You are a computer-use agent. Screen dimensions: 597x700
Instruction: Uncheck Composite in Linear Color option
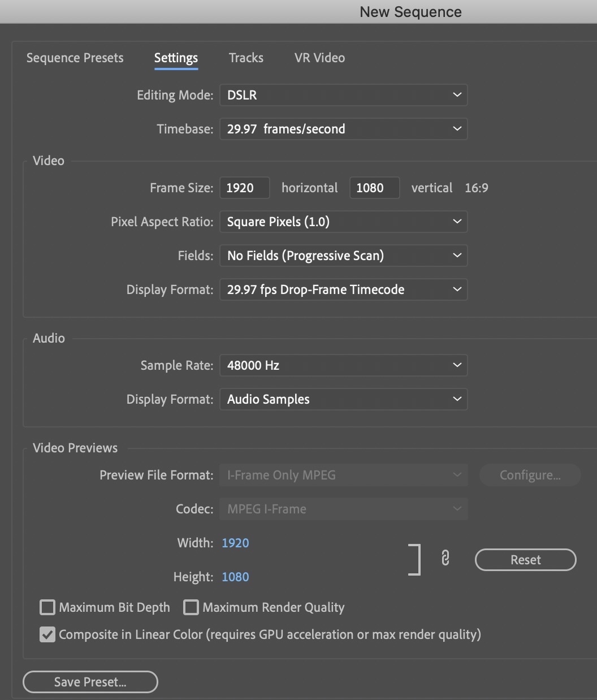coord(47,634)
